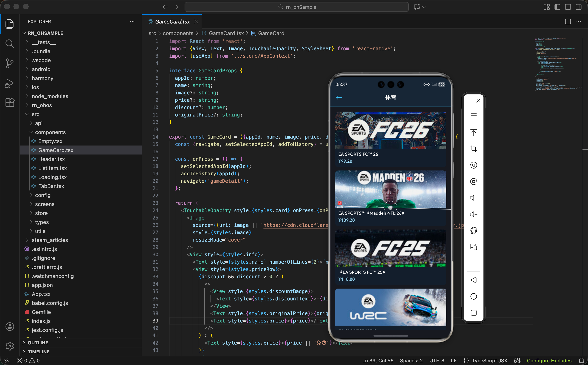This screenshot has width=588, height=365.
Task: Click emulator volume up icon
Action: 473,198
